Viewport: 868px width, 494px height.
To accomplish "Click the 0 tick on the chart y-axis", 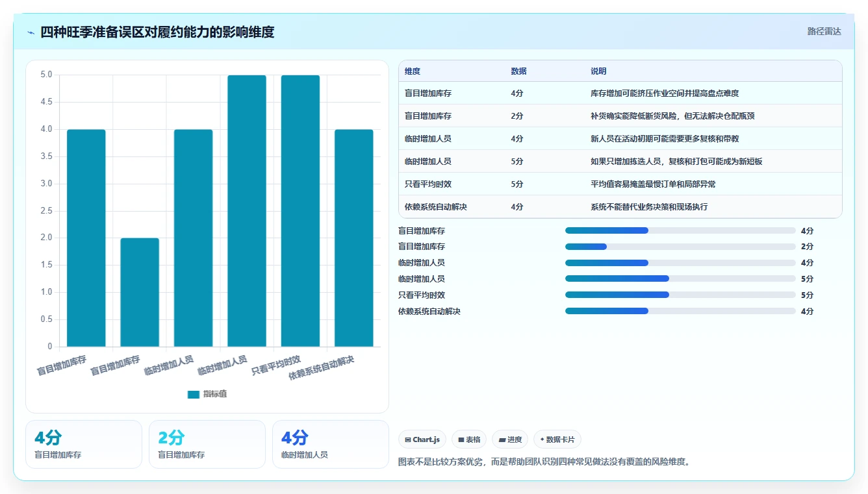I will (x=49, y=347).
